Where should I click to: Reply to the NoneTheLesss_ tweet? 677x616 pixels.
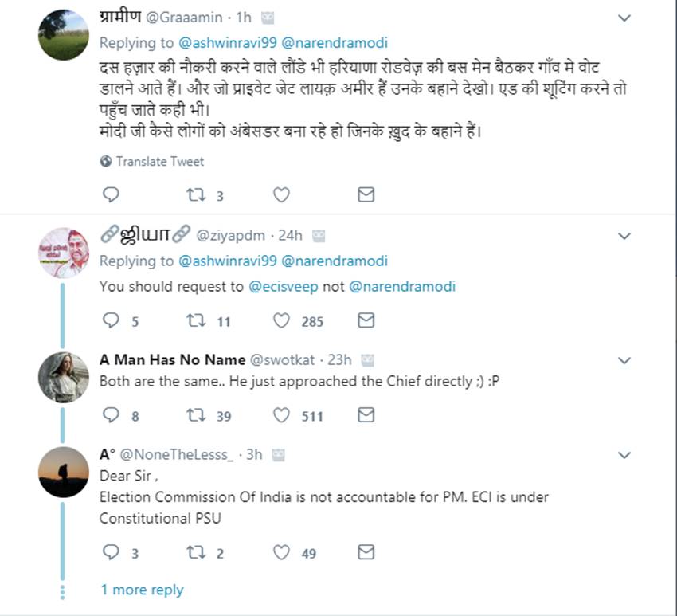point(112,552)
